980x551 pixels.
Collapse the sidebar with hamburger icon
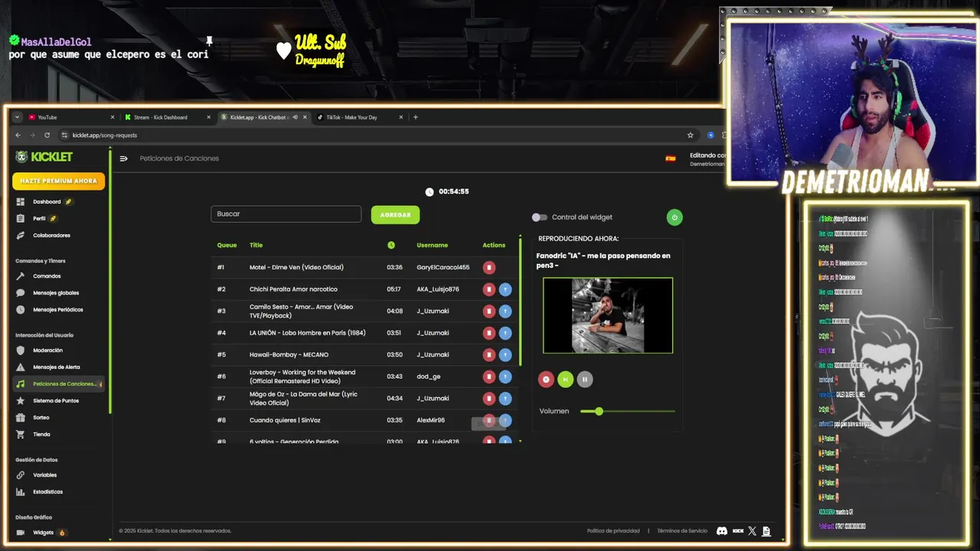click(123, 159)
